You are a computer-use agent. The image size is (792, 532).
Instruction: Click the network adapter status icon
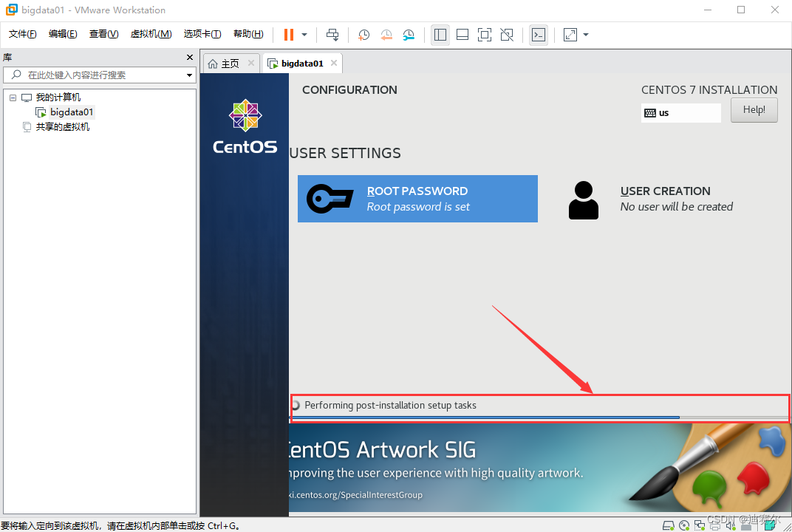[700, 525]
